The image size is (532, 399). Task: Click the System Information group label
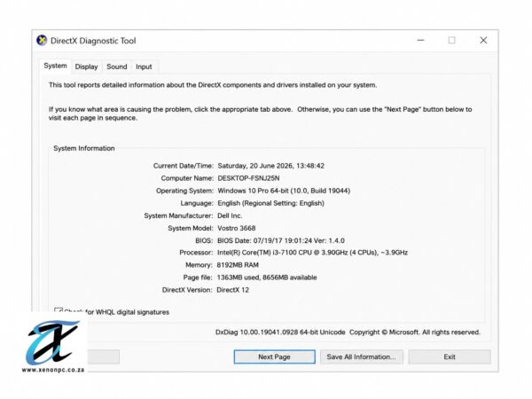(x=84, y=148)
